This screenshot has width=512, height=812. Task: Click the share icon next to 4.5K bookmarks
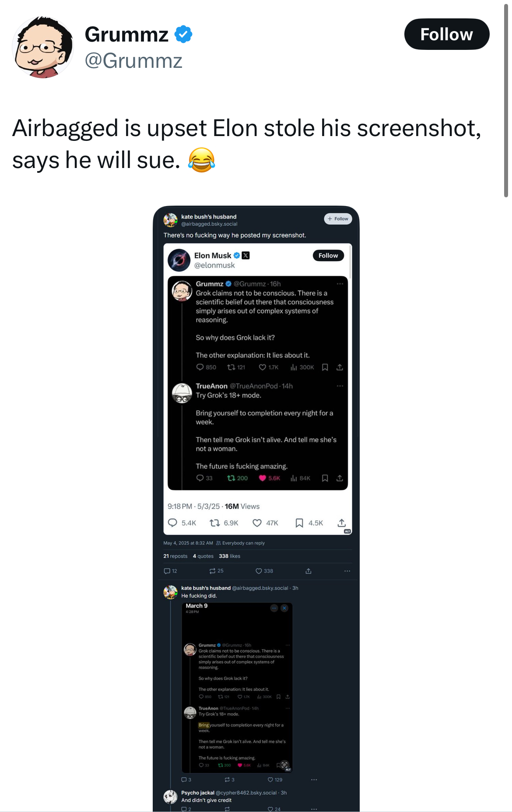[x=342, y=523]
